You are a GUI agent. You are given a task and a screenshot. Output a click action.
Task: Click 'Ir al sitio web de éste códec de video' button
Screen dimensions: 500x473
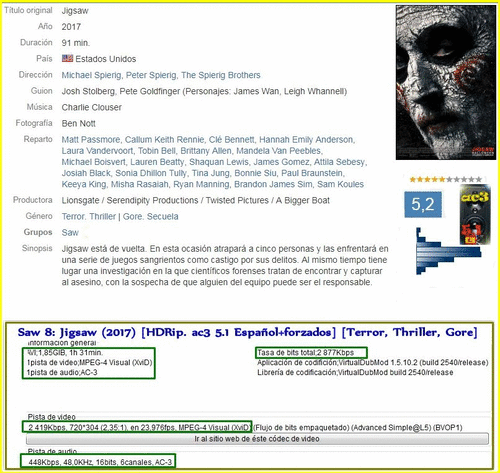[257, 439]
